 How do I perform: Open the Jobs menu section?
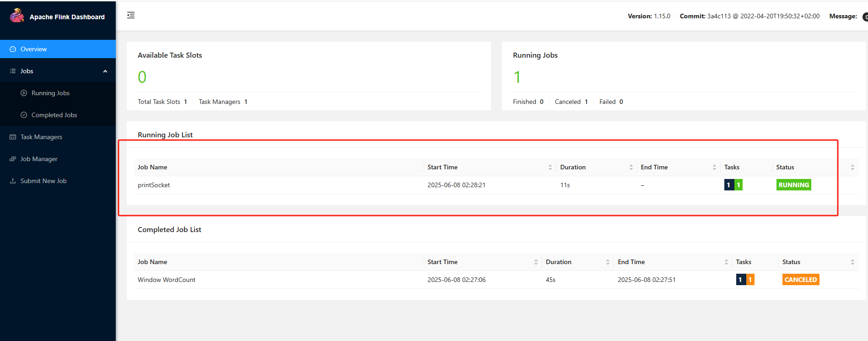click(58, 71)
